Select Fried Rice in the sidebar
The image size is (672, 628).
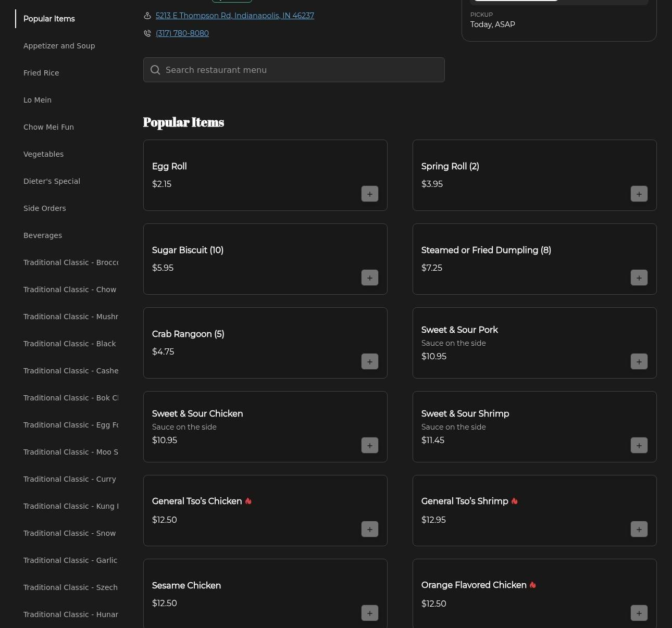[x=41, y=73]
